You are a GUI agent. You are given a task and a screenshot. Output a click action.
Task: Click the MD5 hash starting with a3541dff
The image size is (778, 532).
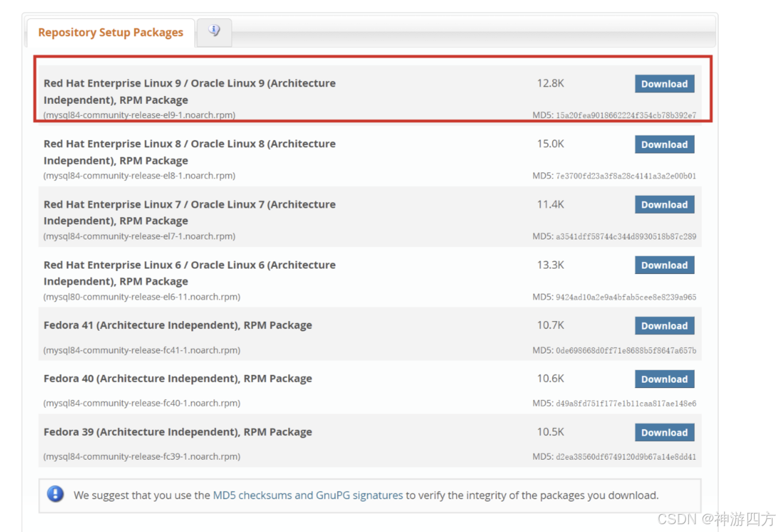point(626,236)
